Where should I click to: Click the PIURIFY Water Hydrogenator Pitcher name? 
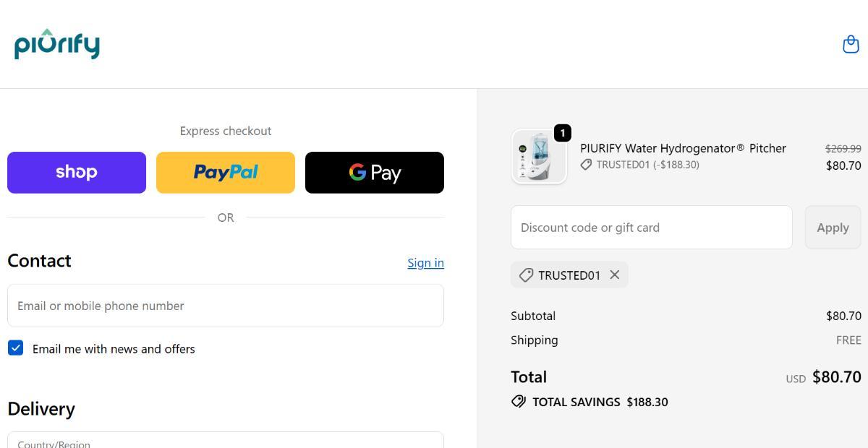click(683, 148)
